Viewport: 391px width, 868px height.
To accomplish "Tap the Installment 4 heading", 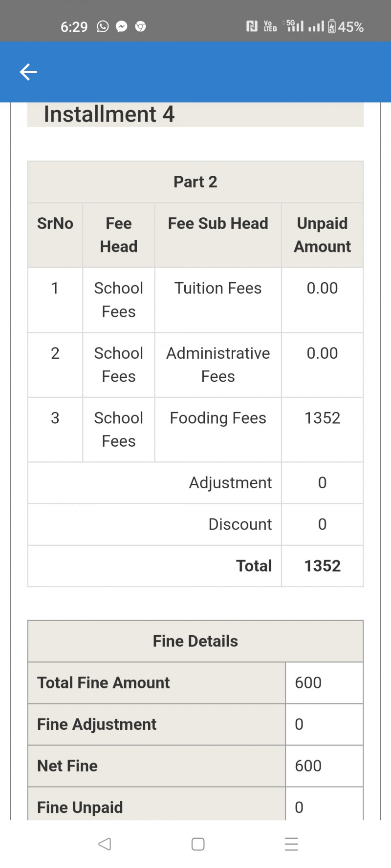I will click(109, 114).
